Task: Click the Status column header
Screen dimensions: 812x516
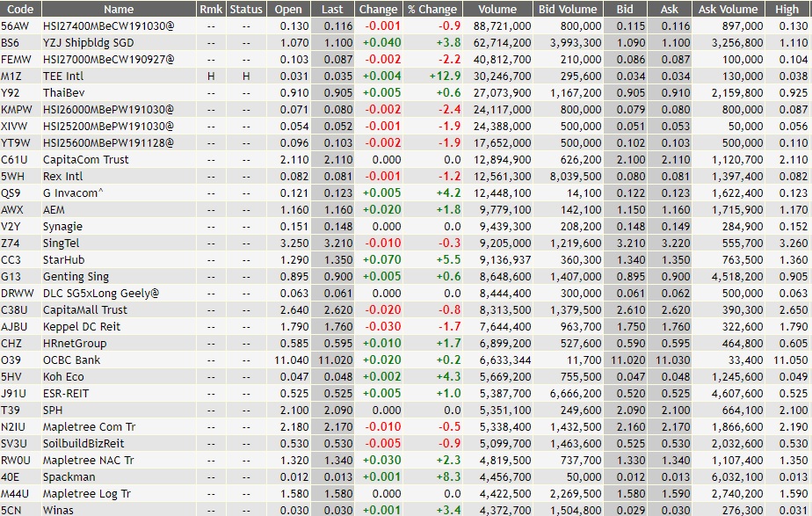Action: coord(246,9)
